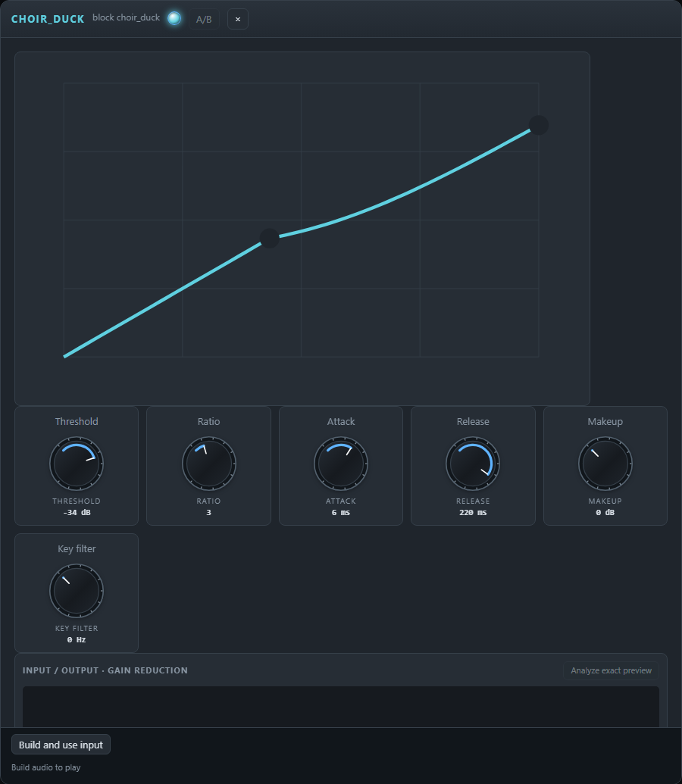The width and height of the screenshot is (682, 784).
Task: Click the Key filter knob
Action: click(x=77, y=591)
